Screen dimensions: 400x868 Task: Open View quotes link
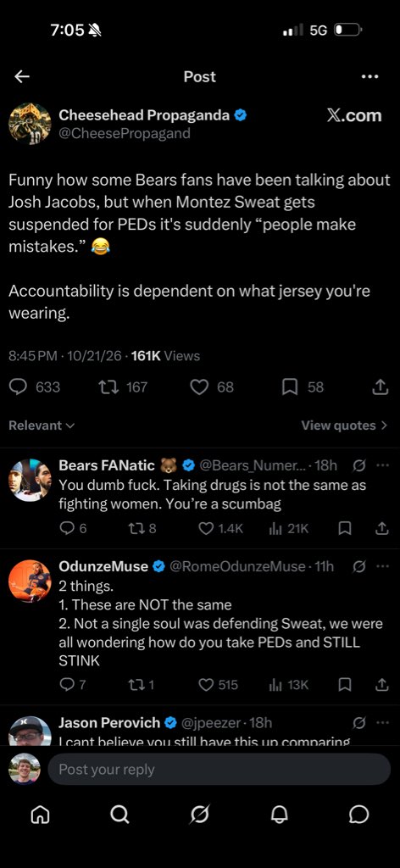pos(345,426)
